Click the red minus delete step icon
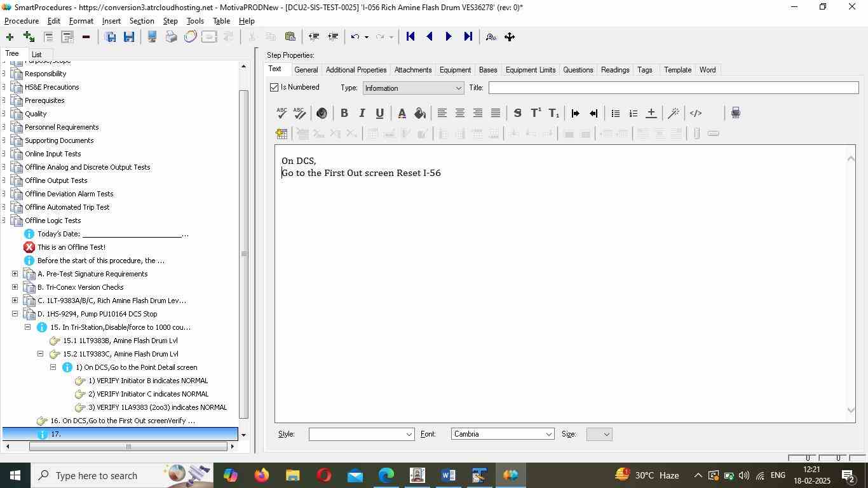 (86, 37)
